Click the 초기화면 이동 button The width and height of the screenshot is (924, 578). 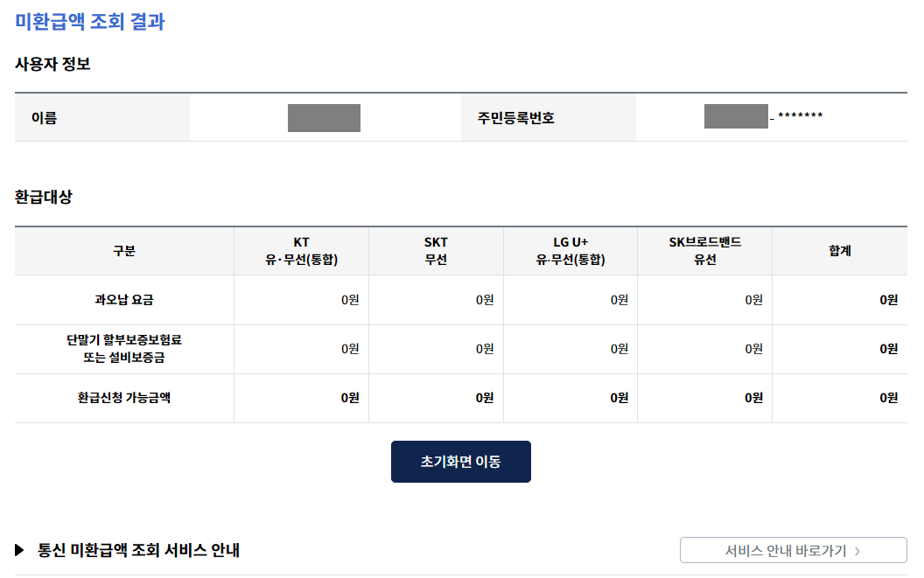click(x=460, y=462)
